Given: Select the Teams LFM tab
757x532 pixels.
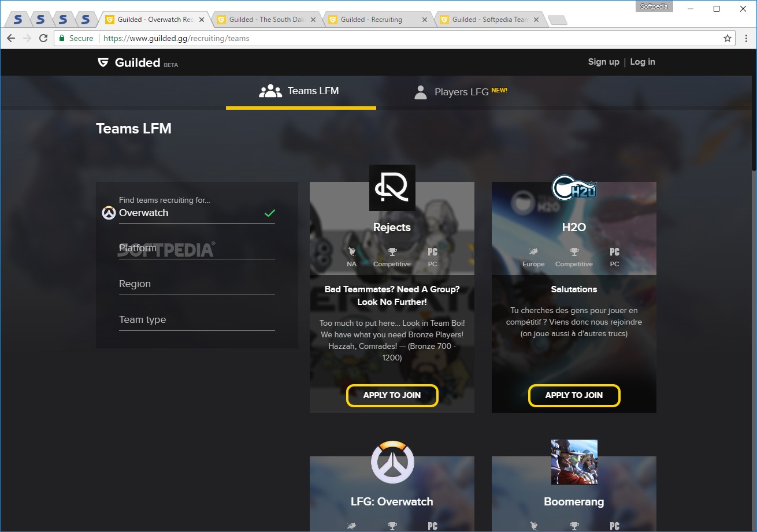Looking at the screenshot, I should (300, 91).
